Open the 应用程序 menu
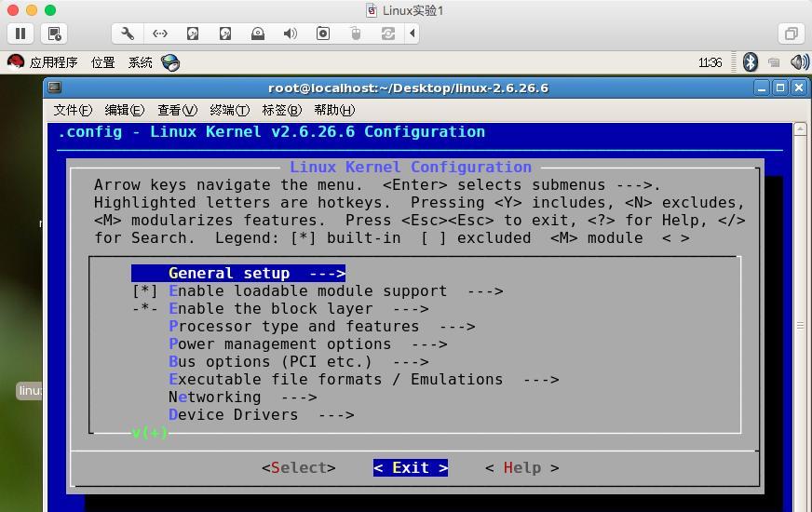Viewport: 812px width, 512px height. coord(53,62)
